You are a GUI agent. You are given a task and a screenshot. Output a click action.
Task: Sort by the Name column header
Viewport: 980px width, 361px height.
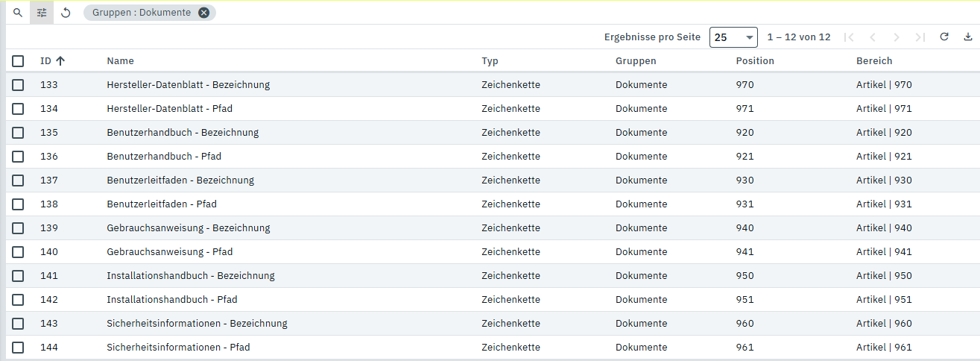[x=120, y=61]
